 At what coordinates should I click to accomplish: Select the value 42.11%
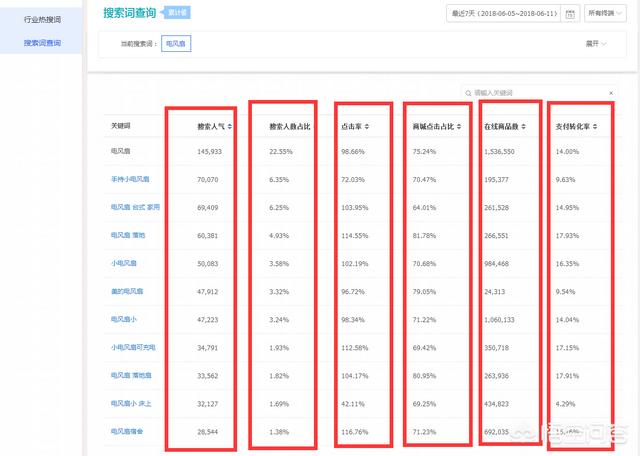tap(353, 404)
